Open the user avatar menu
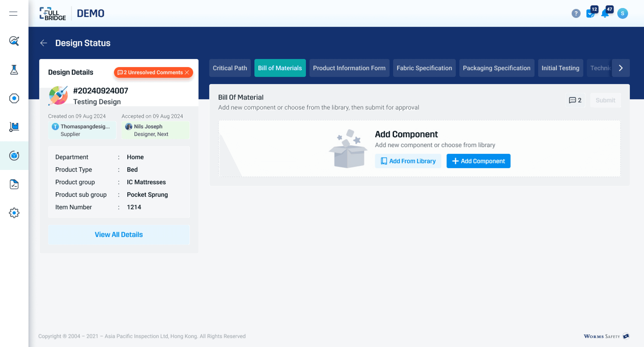The width and height of the screenshot is (644, 347). pos(622,13)
